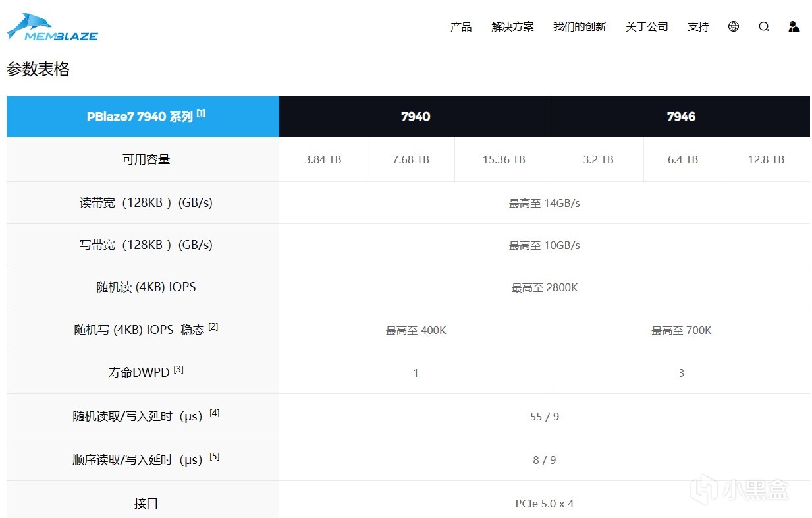Click footnote [3] next to 寿命DWPD
Screen dimensions: 812x518
[178, 369]
